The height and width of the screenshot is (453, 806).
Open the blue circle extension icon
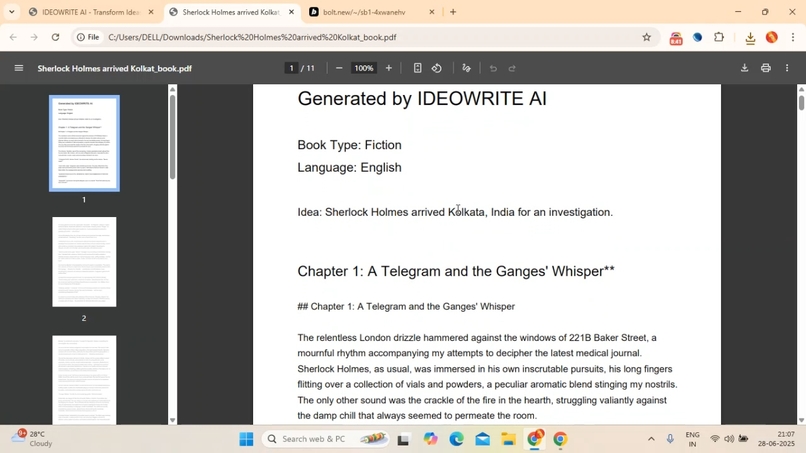(698, 37)
